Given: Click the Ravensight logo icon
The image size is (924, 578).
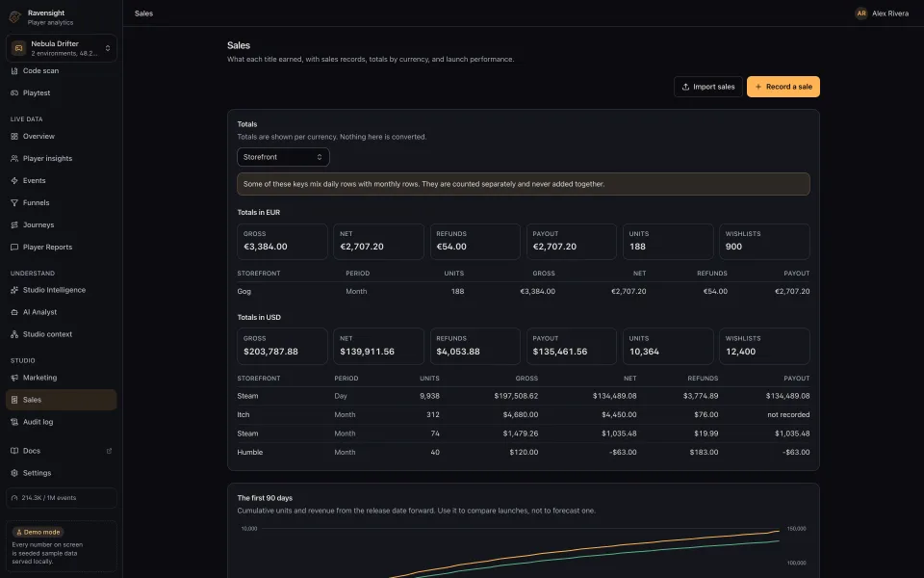Looking at the screenshot, I should [15, 17].
